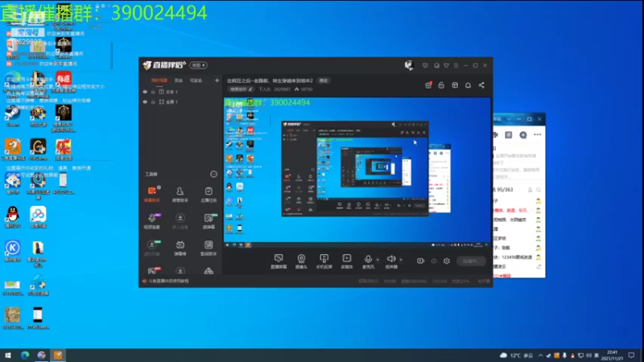The width and height of the screenshot is (644, 362).
Task: Toggle the unlock icon in the top toolbar
Action: (441, 85)
